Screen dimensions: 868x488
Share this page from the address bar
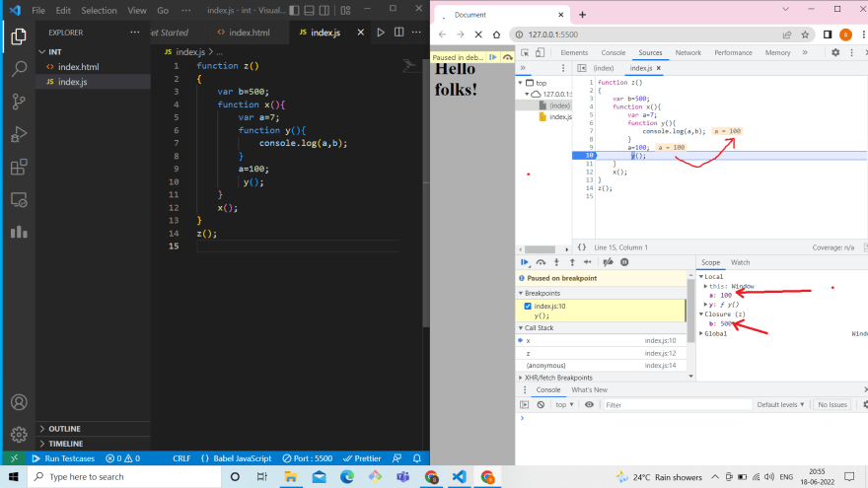click(787, 35)
